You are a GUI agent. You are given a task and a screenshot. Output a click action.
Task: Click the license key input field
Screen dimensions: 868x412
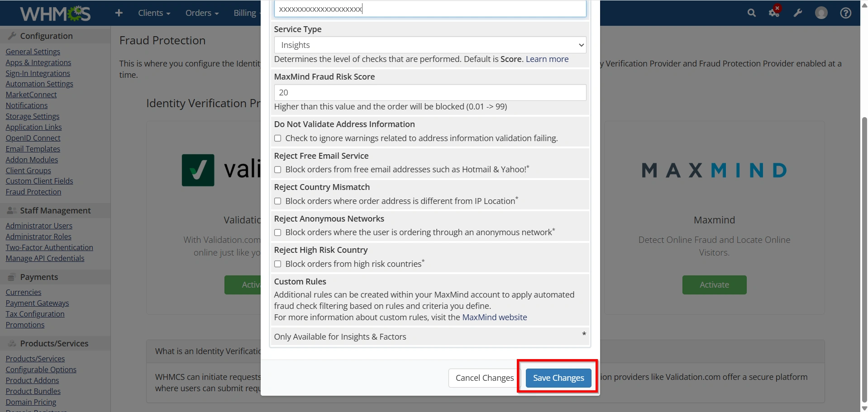pyautogui.click(x=430, y=9)
